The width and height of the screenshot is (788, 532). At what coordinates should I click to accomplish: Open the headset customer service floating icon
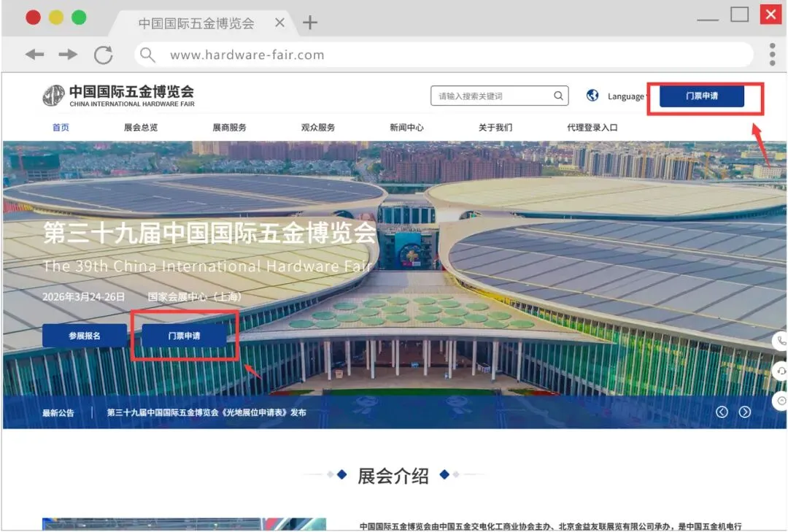pos(781,371)
